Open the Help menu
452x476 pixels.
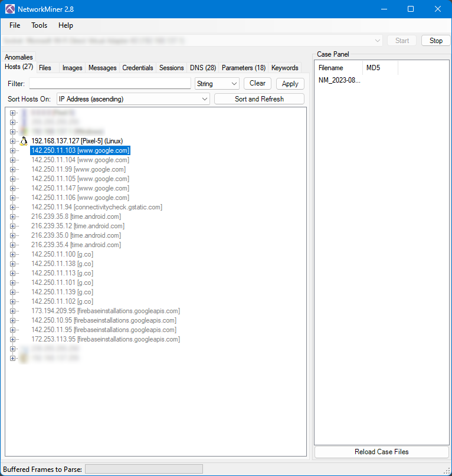[x=65, y=25]
